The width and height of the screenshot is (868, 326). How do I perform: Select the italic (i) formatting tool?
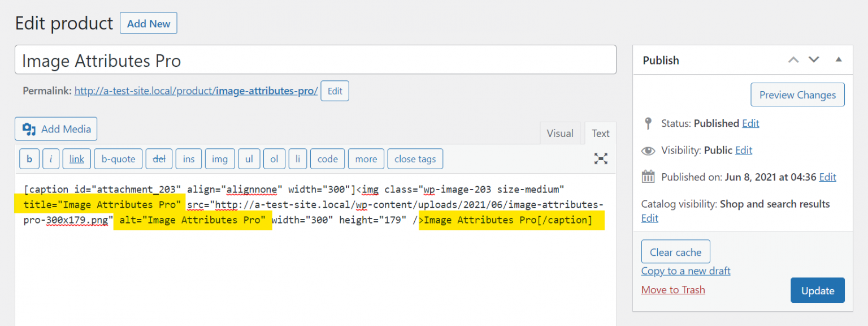click(51, 158)
